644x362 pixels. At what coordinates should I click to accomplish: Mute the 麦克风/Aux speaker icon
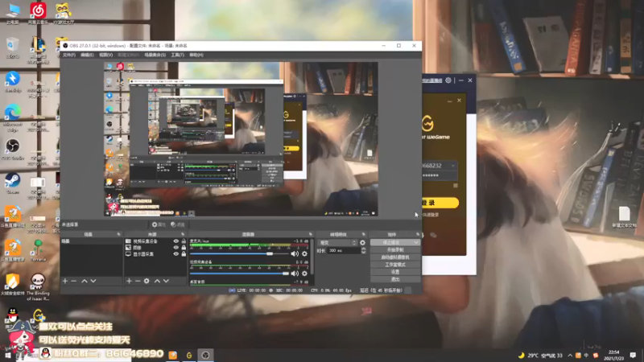coord(295,253)
